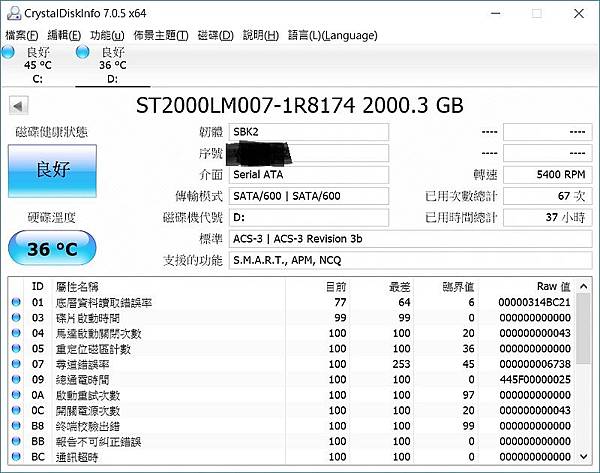Click blue status dot for attribute 05

pos(16,348)
